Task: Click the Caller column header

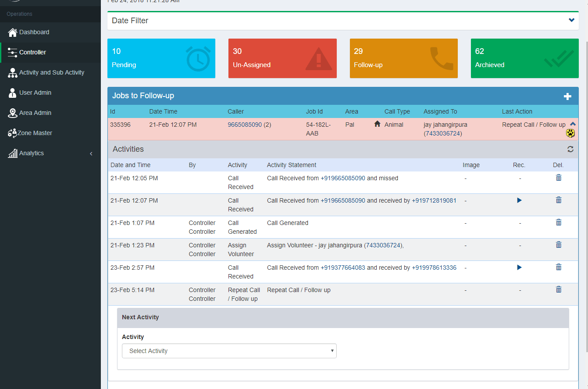Action: (236, 111)
